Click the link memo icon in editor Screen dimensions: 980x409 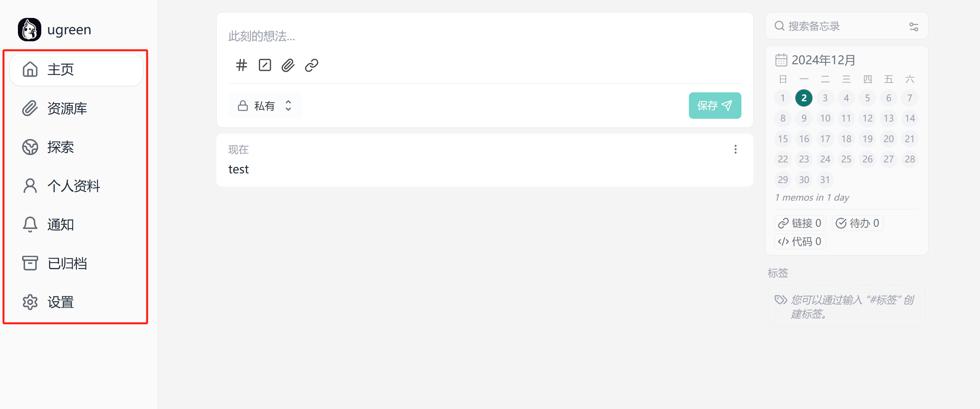(312, 65)
